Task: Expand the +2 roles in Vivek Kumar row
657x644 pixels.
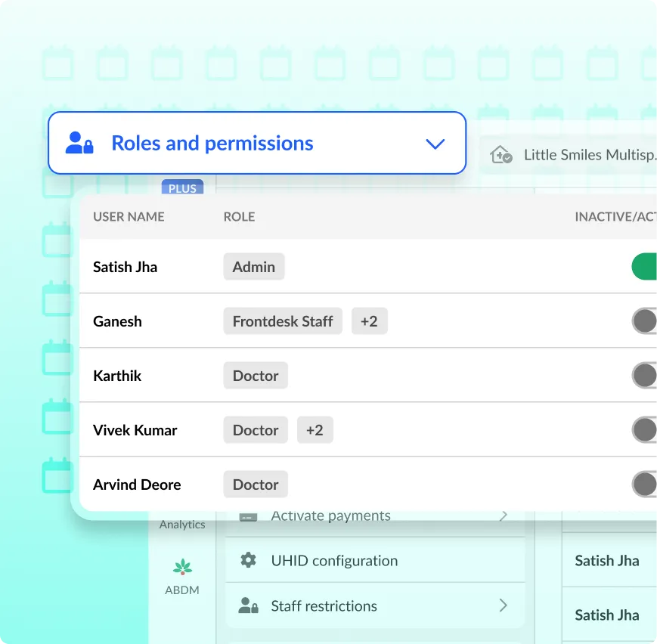Action: pos(315,430)
